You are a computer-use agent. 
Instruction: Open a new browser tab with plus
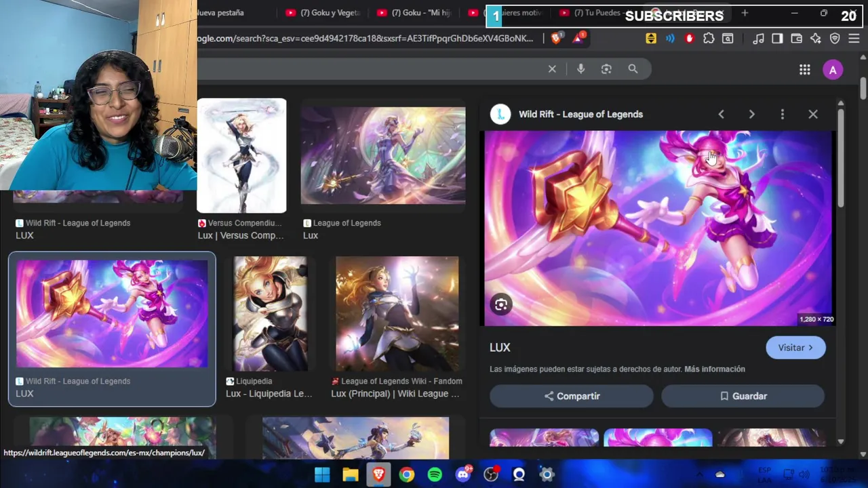[x=745, y=13]
